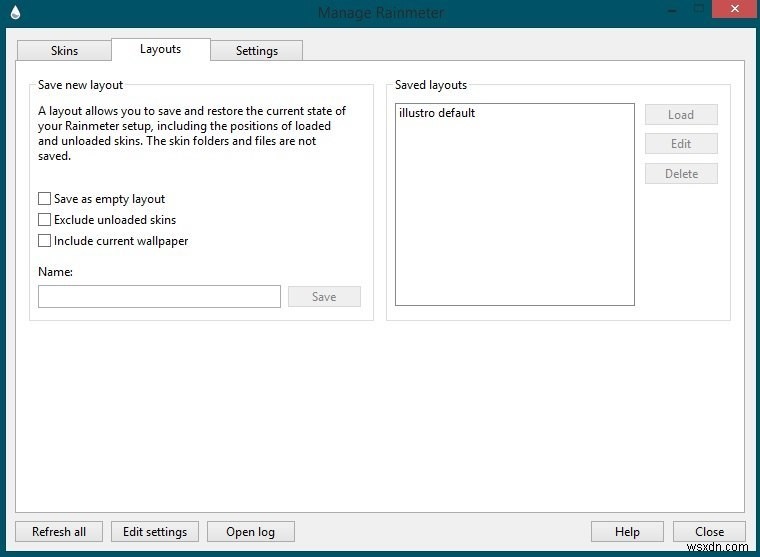Click the Save layout button

pos(324,296)
